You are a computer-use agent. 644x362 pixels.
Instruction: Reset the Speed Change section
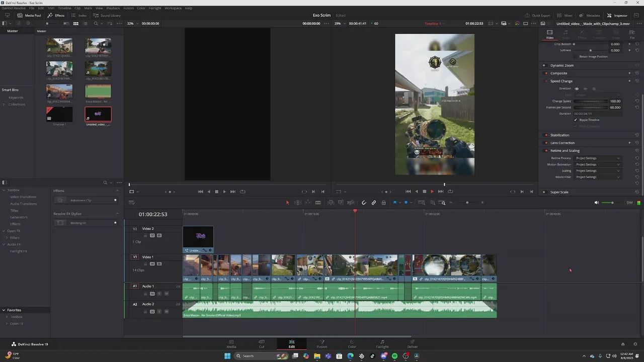point(637,81)
